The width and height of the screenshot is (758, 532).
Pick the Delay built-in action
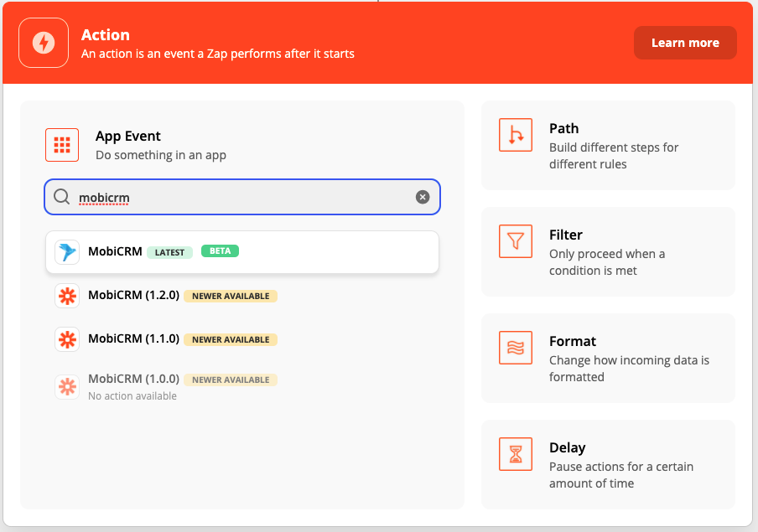tap(608, 464)
